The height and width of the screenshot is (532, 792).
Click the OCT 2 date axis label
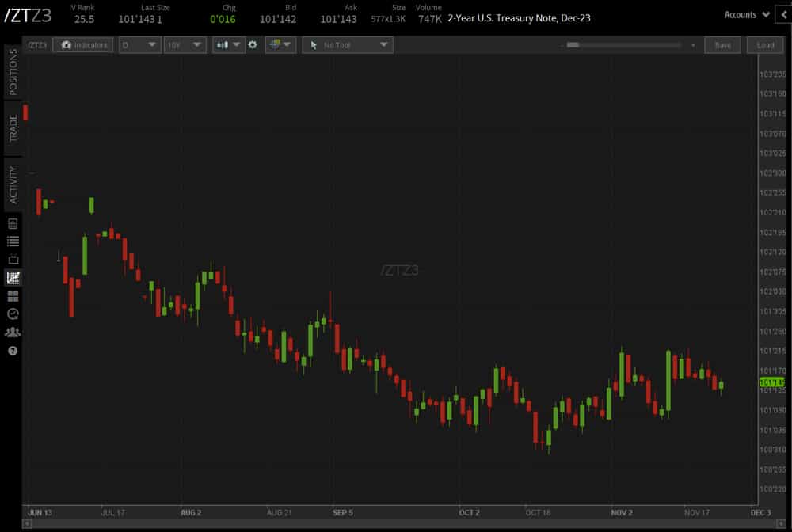click(469, 512)
